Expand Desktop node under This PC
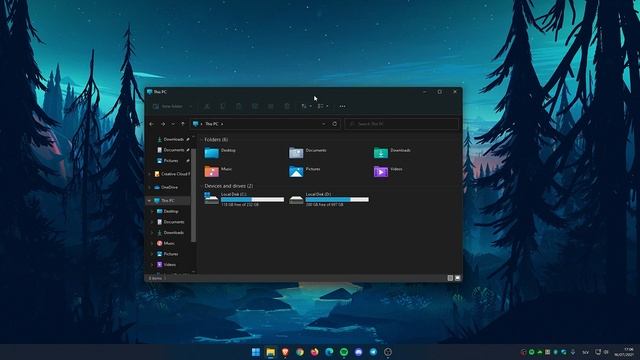The width and height of the screenshot is (640, 360). (153, 211)
